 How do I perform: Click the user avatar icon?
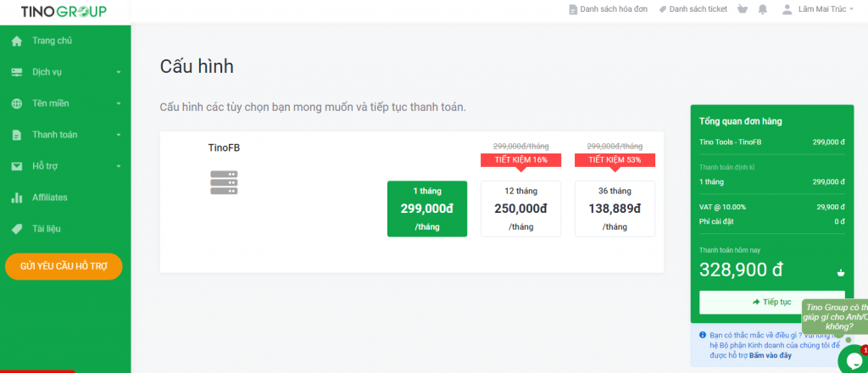click(x=787, y=8)
